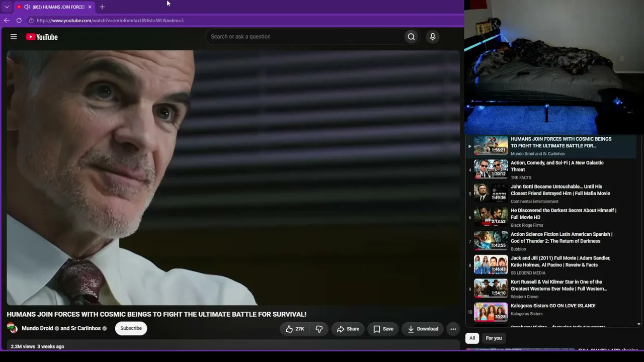Image resolution: width=644 pixels, height=362 pixels.
Task: Open the tab search dropdown arrow
Action: [x=7, y=7]
